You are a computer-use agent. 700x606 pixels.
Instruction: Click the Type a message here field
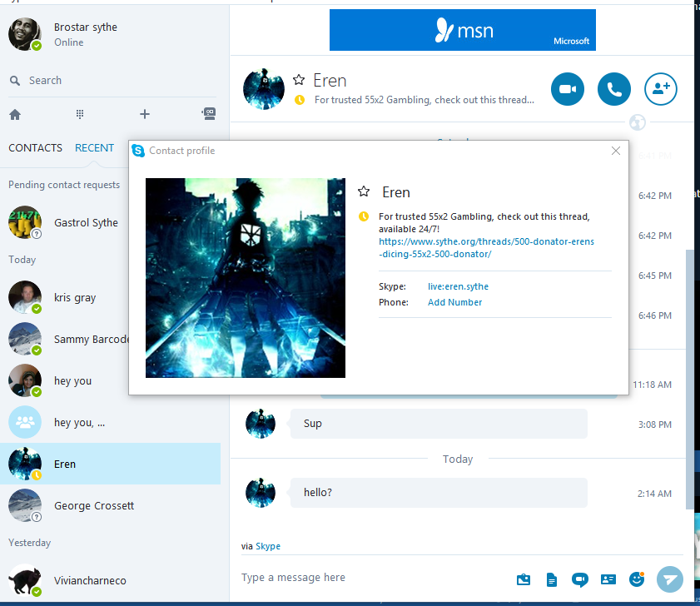375,578
